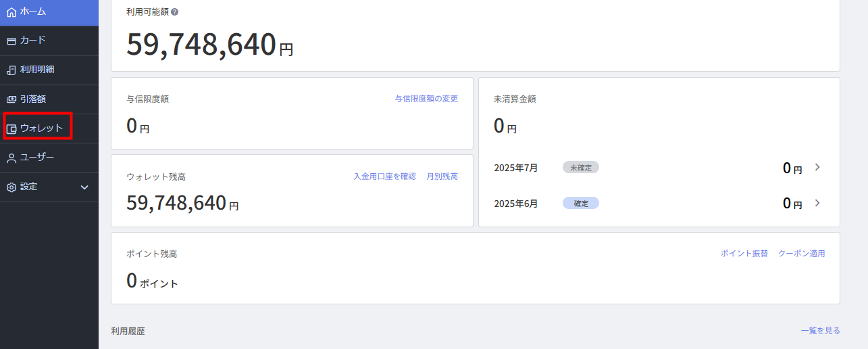This screenshot has width=868, height=349.
Task: Click 与信限度額の変更 link
Action: coord(426,99)
